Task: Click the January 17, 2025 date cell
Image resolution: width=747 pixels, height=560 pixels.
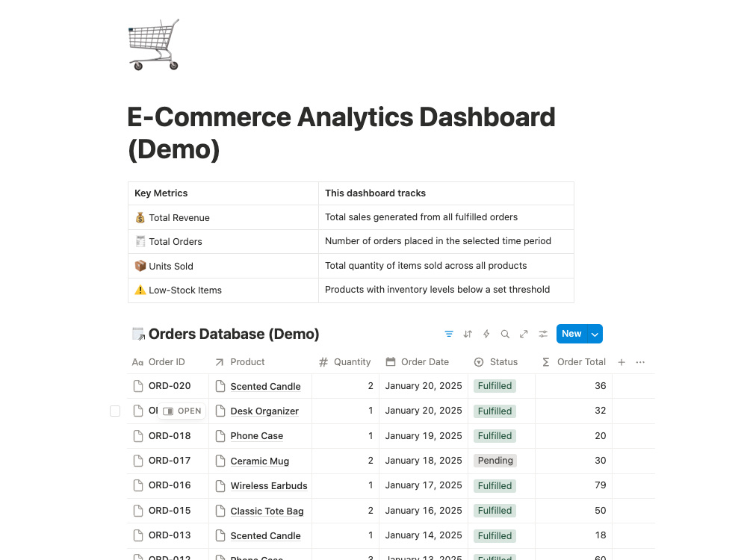Action: pyautogui.click(x=424, y=485)
